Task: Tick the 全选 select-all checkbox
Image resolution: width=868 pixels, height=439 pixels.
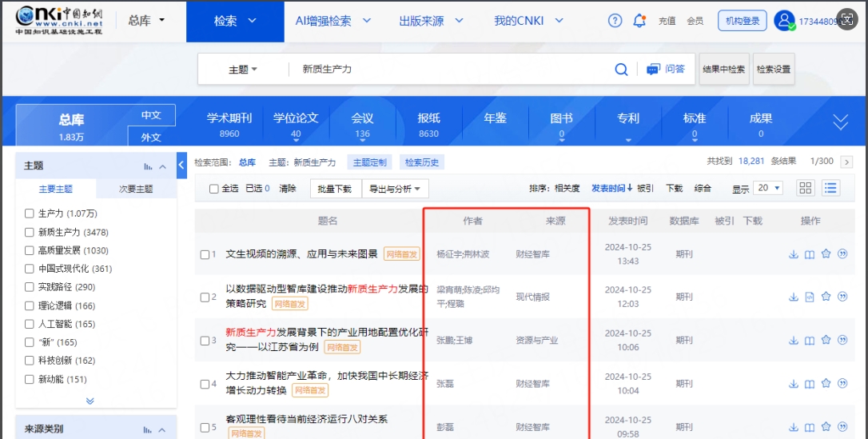Action: (x=213, y=189)
